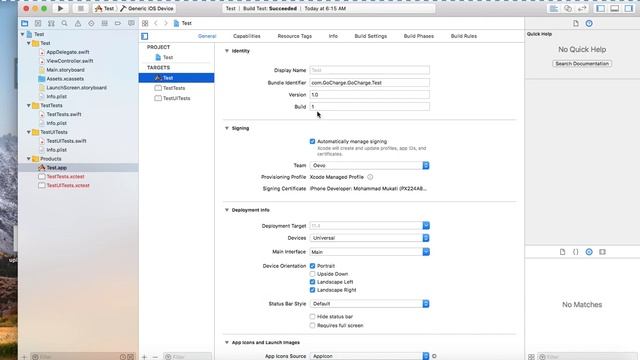Show the File inspector
Screen dimensions: 640x360
576,23
